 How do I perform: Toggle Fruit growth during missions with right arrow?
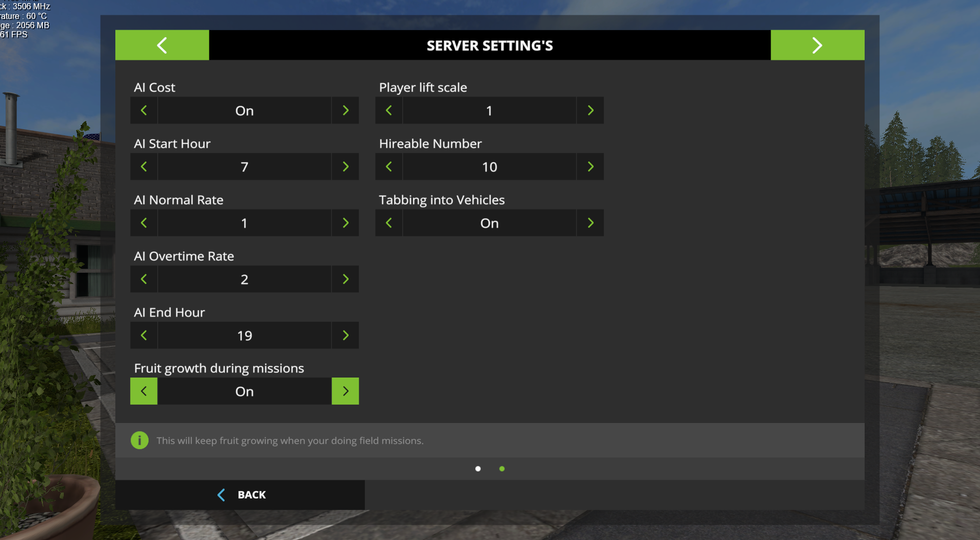point(346,391)
